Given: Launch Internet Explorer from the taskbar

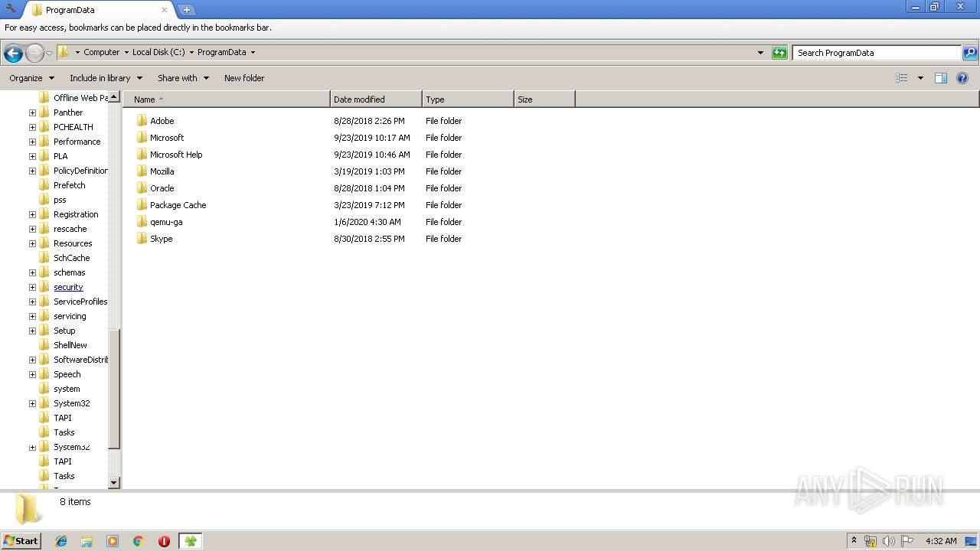Looking at the screenshot, I should click(x=61, y=541).
